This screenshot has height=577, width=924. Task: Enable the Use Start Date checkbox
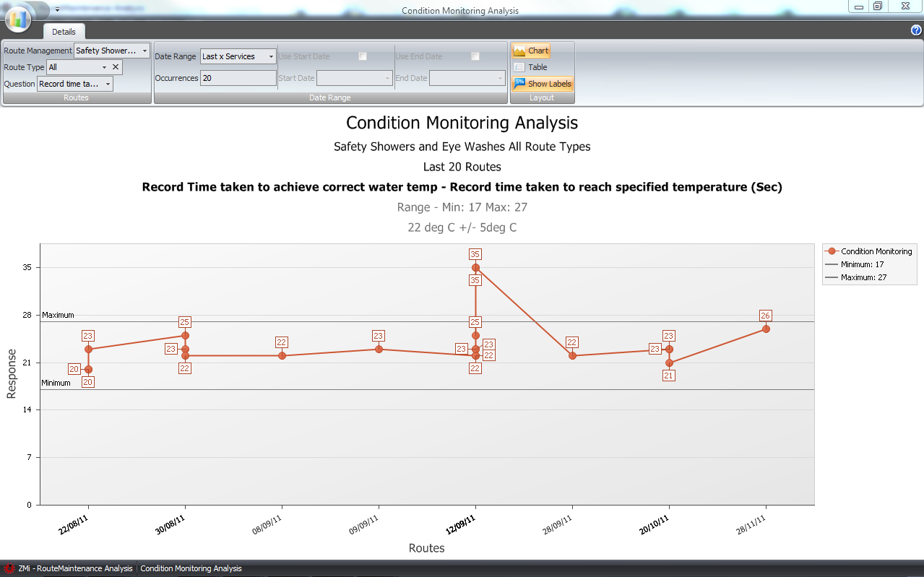tap(362, 56)
